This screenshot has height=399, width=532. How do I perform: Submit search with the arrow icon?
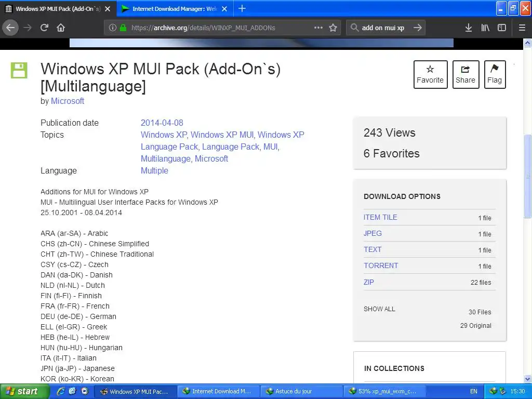coord(418,28)
